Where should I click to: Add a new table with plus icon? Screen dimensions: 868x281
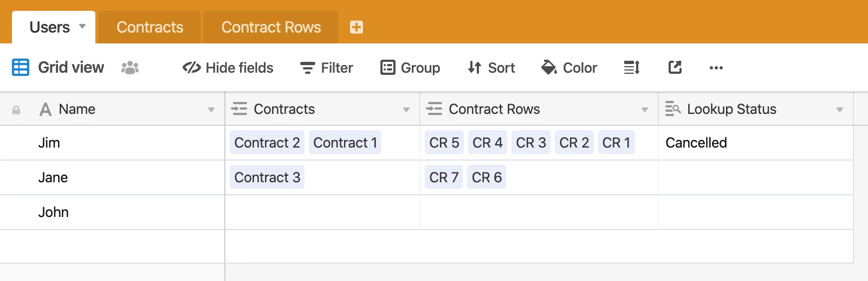(356, 27)
